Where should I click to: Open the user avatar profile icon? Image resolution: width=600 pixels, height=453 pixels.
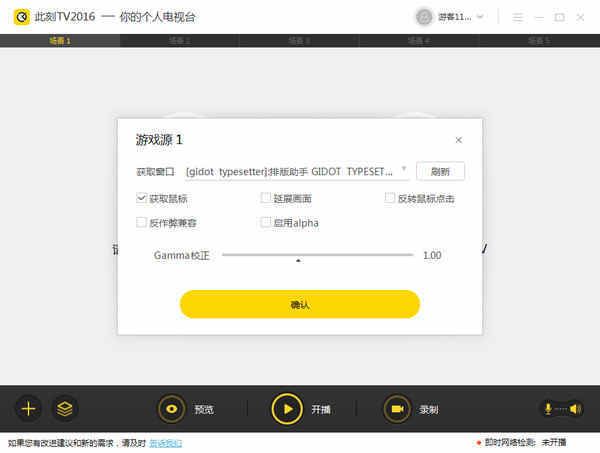tap(424, 17)
